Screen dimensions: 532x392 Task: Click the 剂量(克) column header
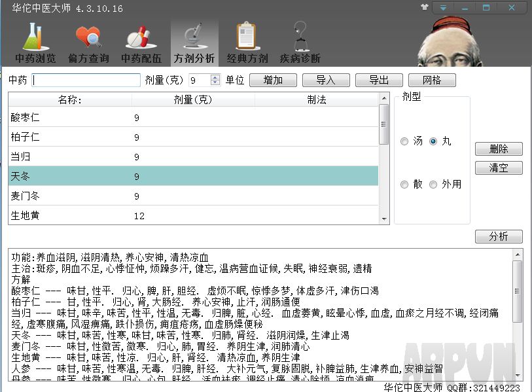(193, 100)
